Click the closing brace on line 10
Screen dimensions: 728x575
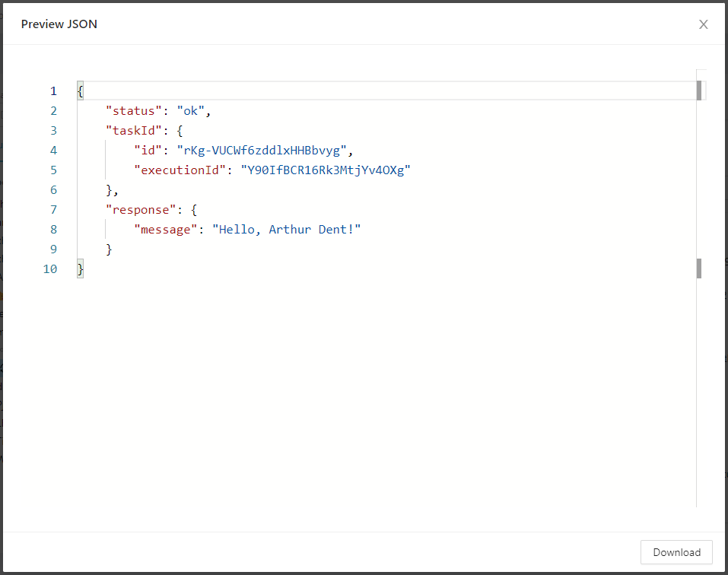(80, 269)
